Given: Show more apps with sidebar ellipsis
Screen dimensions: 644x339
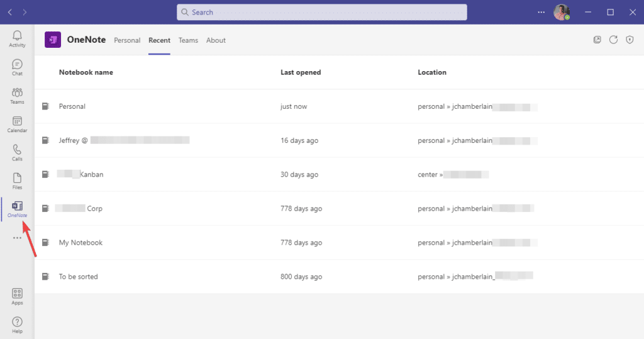Looking at the screenshot, I should [17, 238].
